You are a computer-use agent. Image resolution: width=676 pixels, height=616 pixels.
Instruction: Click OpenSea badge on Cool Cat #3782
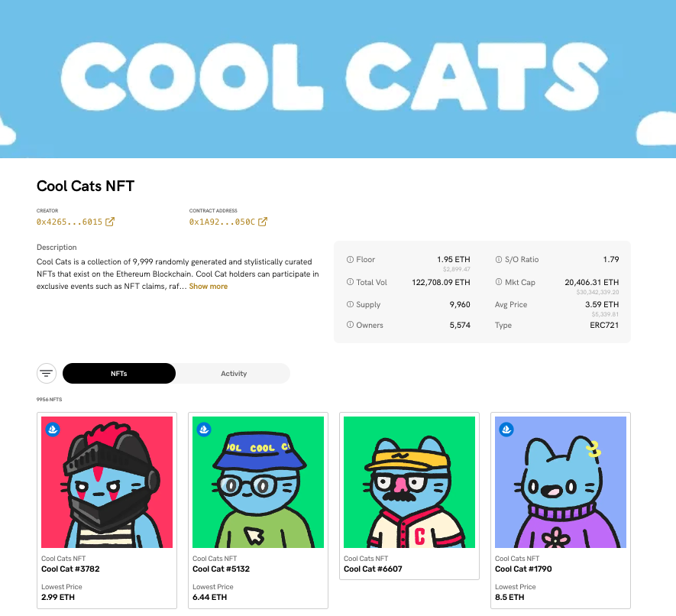coord(53,430)
